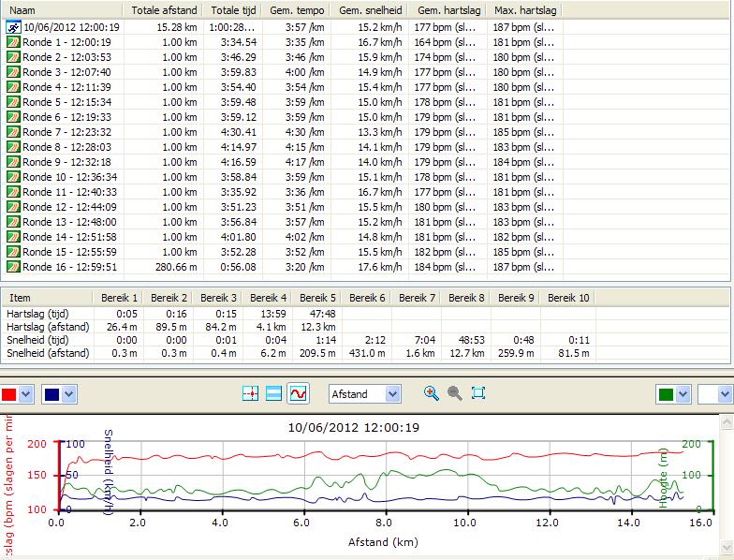This screenshot has width=734, height=560.
Task: Click the dark blue color swatch
Action: (x=51, y=394)
